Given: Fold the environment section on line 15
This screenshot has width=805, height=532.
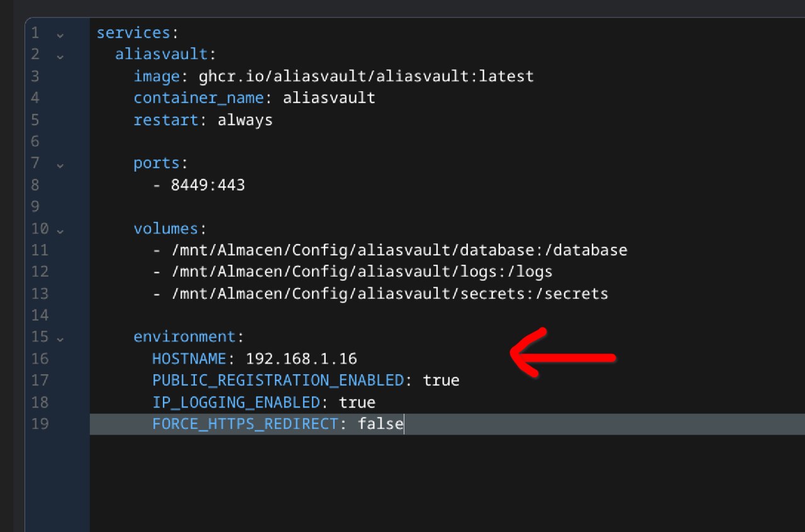Looking at the screenshot, I should pos(60,338).
